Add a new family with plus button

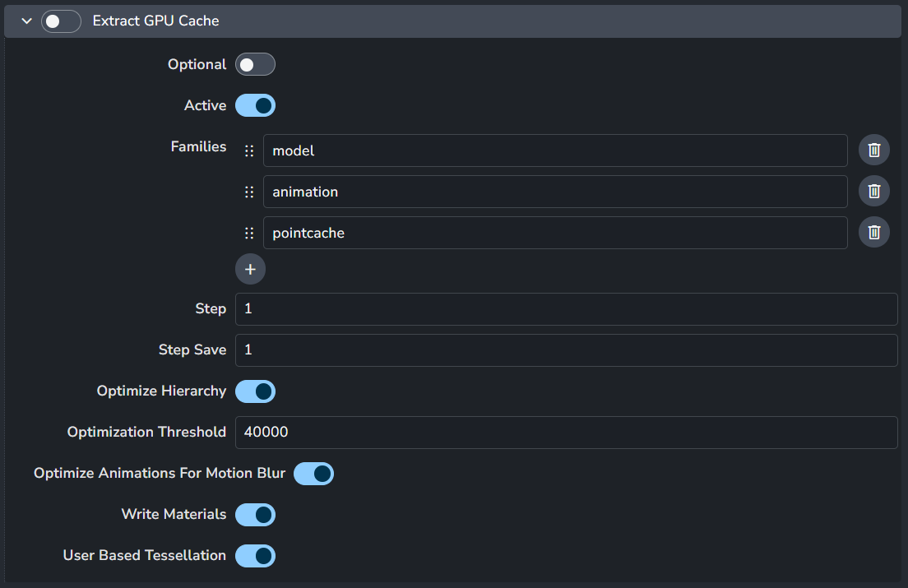pos(250,269)
